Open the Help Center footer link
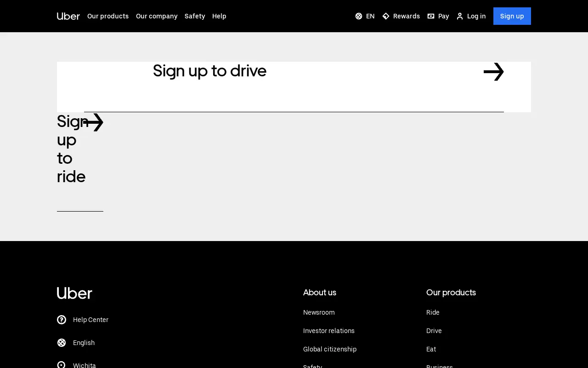The image size is (588, 368). [90, 320]
